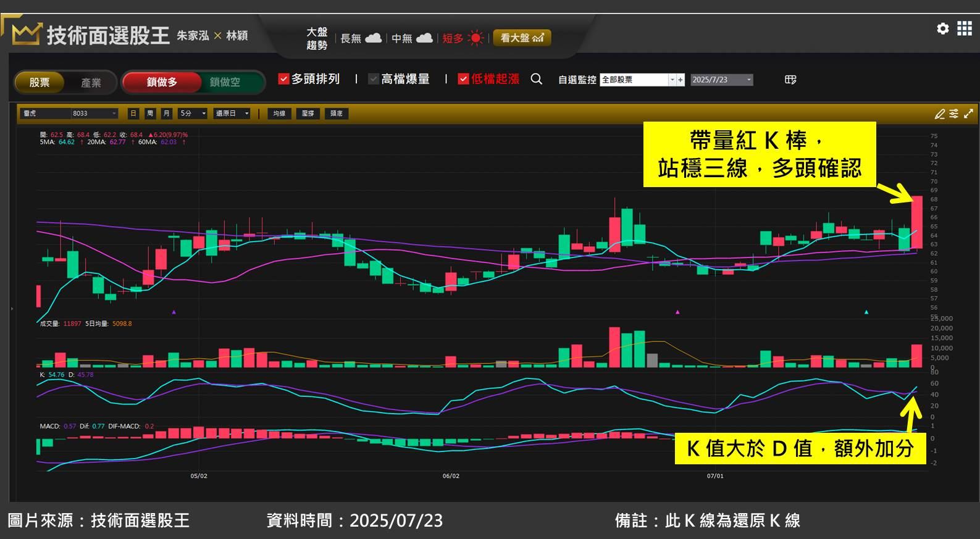This screenshot has width=980, height=539.
Task: Open the 還原日 dropdown
Action: pyautogui.click(x=232, y=114)
